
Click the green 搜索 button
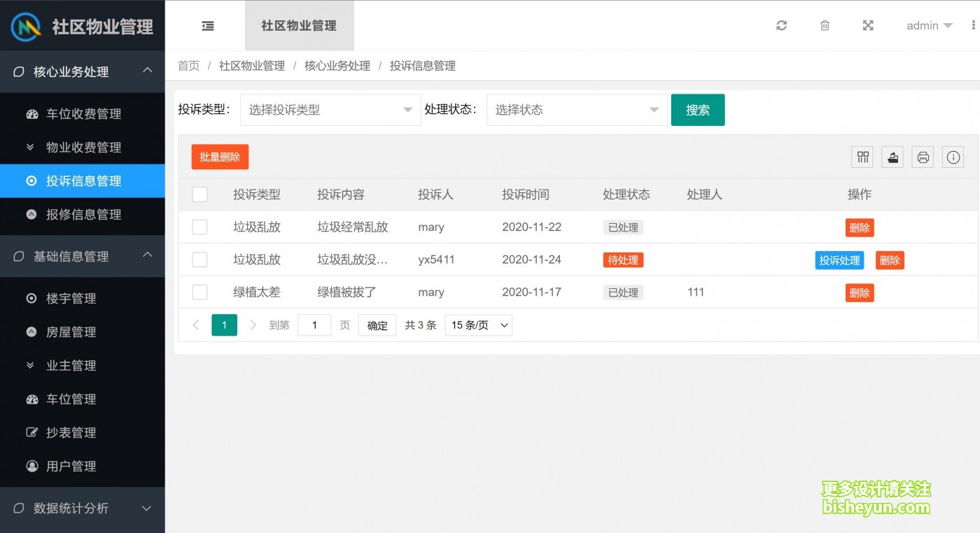(697, 110)
